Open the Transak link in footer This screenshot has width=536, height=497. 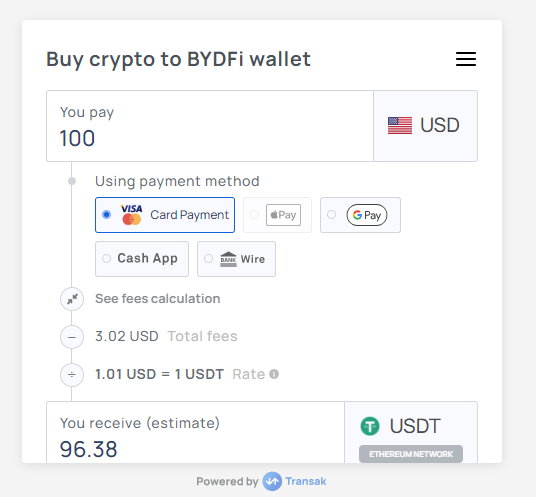coord(306,481)
